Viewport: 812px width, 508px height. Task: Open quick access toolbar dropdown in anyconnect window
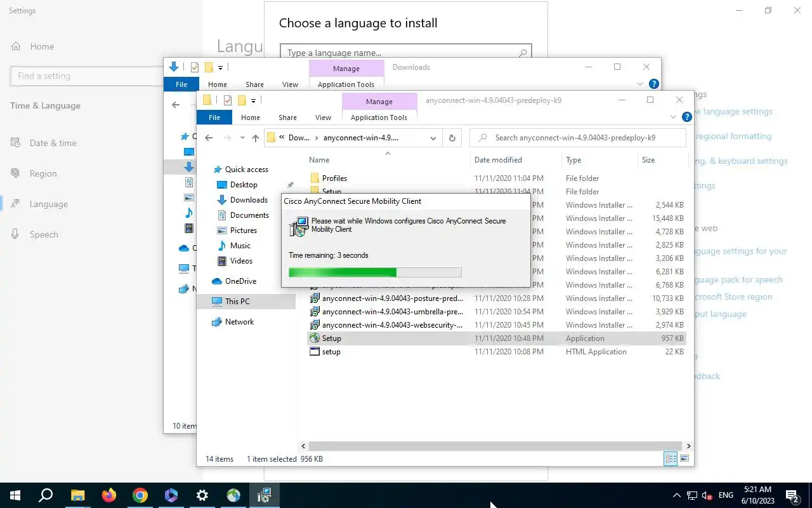(253, 100)
